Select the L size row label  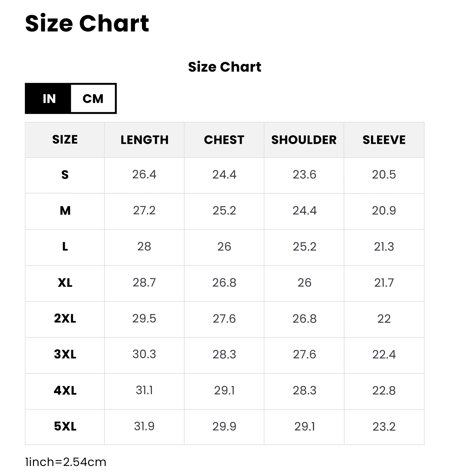click(65, 247)
